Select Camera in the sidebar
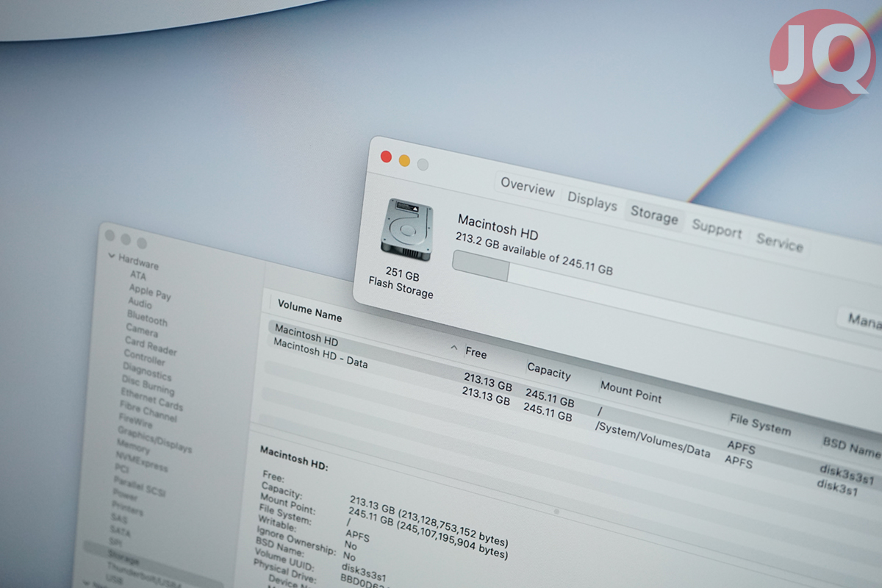The height and width of the screenshot is (588, 882). 142,330
